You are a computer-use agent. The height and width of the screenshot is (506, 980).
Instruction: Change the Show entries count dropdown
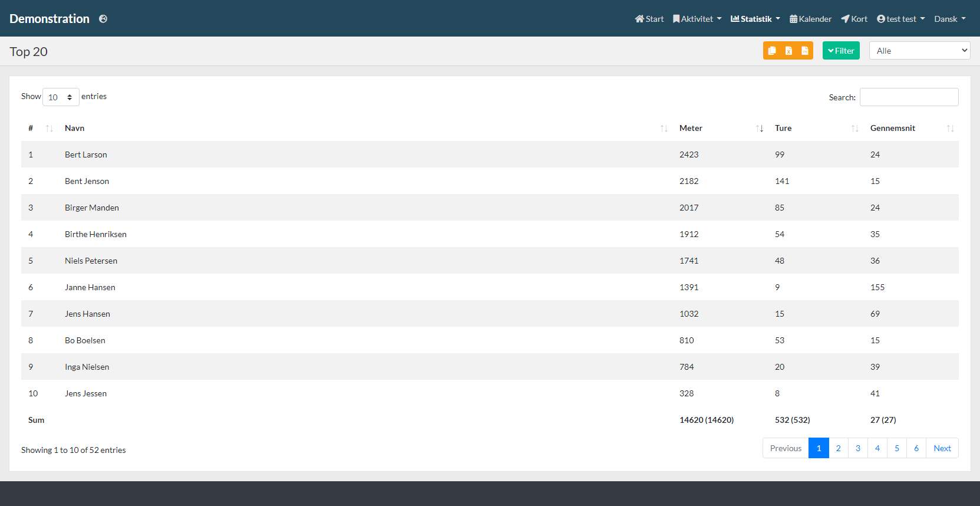point(61,97)
